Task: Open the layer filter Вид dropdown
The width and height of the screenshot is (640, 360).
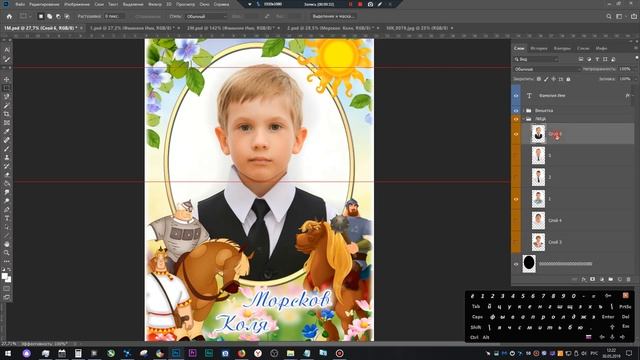Action: click(x=536, y=59)
